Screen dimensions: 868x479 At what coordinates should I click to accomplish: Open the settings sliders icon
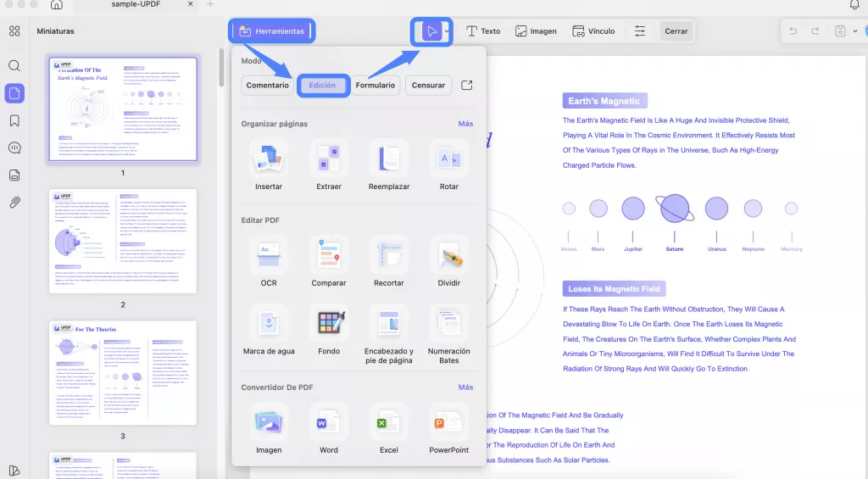pyautogui.click(x=640, y=31)
